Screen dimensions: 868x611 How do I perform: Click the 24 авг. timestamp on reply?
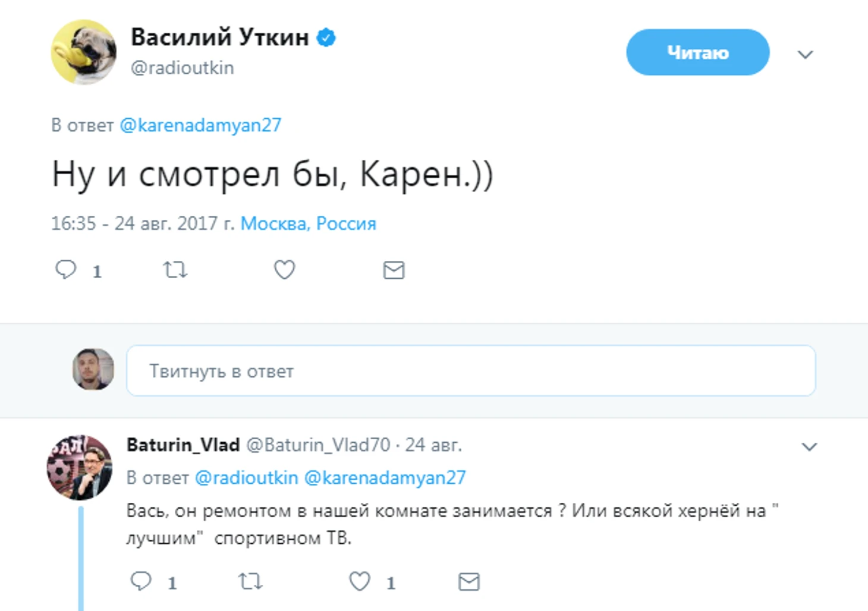(x=433, y=445)
